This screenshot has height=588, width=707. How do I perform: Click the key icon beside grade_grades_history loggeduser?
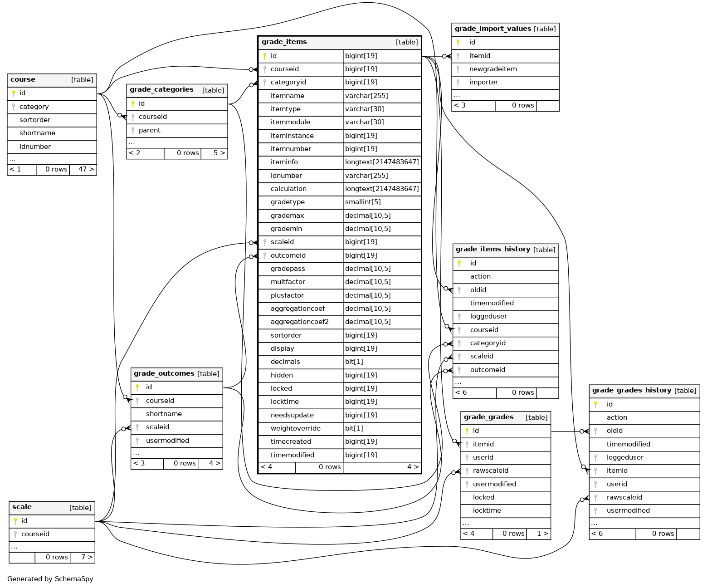(595, 458)
